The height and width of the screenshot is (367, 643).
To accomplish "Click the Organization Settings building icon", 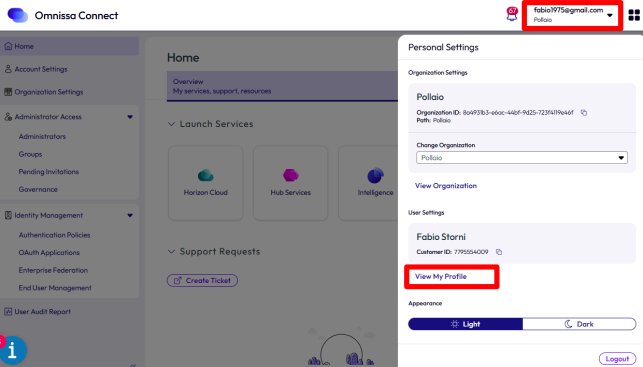I will pyautogui.click(x=8, y=92).
